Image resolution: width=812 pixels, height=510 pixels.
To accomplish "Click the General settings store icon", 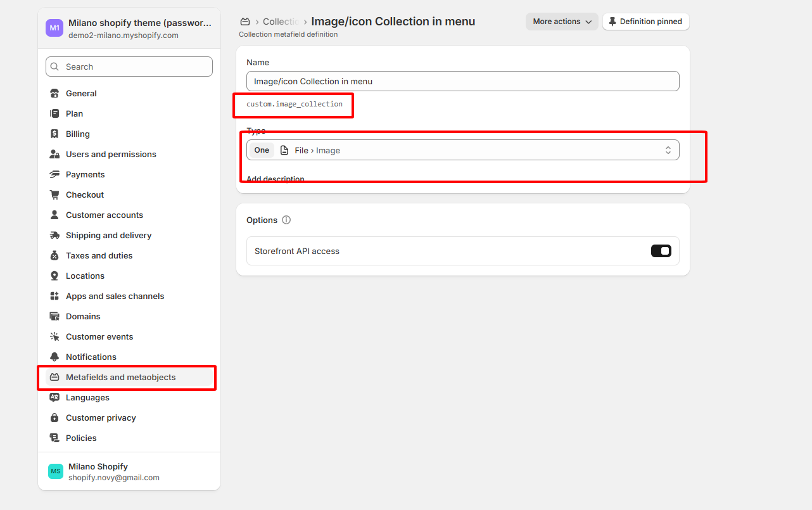I will 54,93.
